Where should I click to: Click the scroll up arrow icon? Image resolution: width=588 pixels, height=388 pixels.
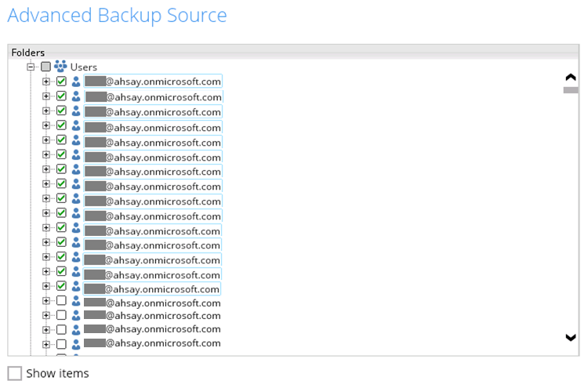click(x=571, y=78)
